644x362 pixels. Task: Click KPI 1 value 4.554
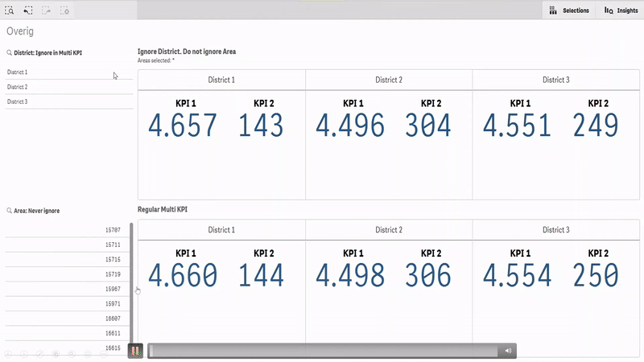click(517, 275)
